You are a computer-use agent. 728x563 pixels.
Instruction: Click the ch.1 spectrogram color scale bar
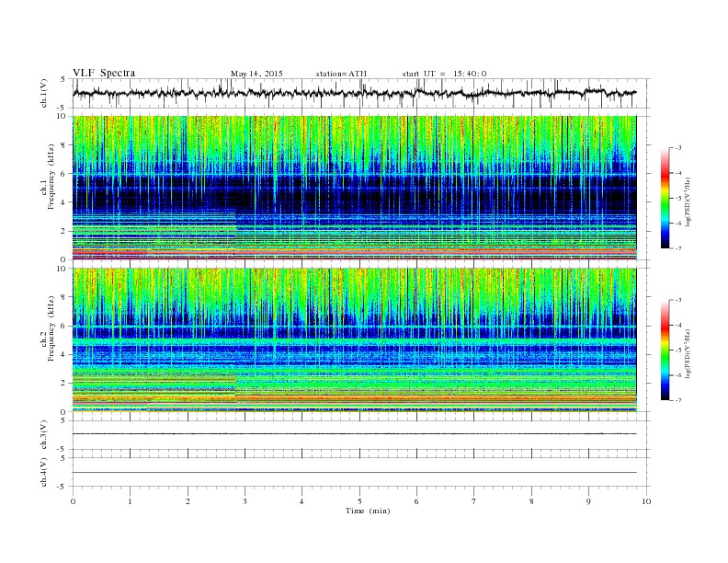(665, 198)
